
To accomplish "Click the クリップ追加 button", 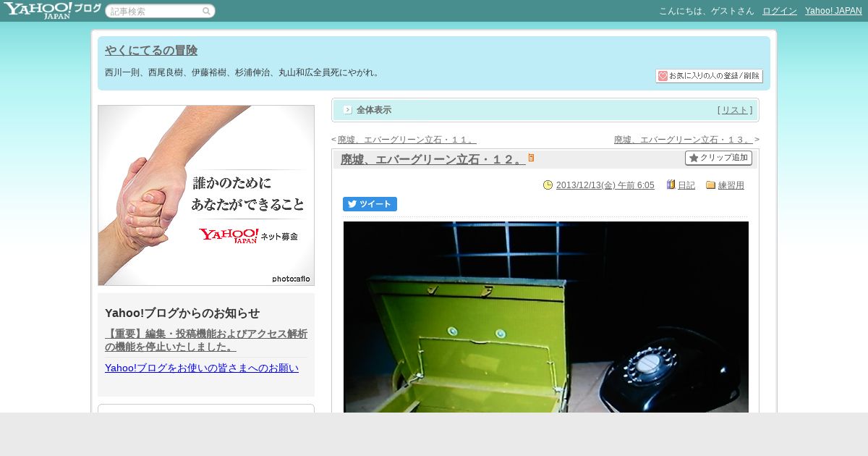I will coord(718,158).
